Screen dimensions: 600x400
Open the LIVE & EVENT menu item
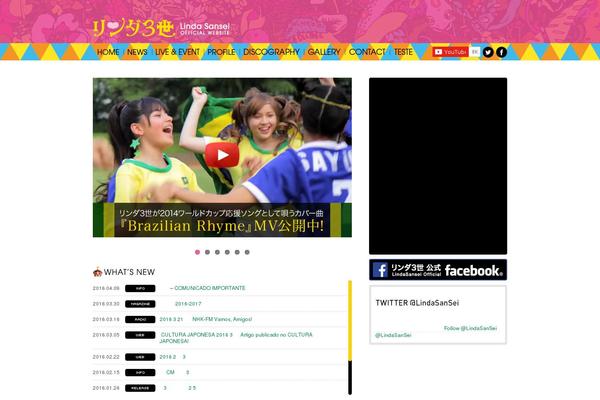(178, 52)
